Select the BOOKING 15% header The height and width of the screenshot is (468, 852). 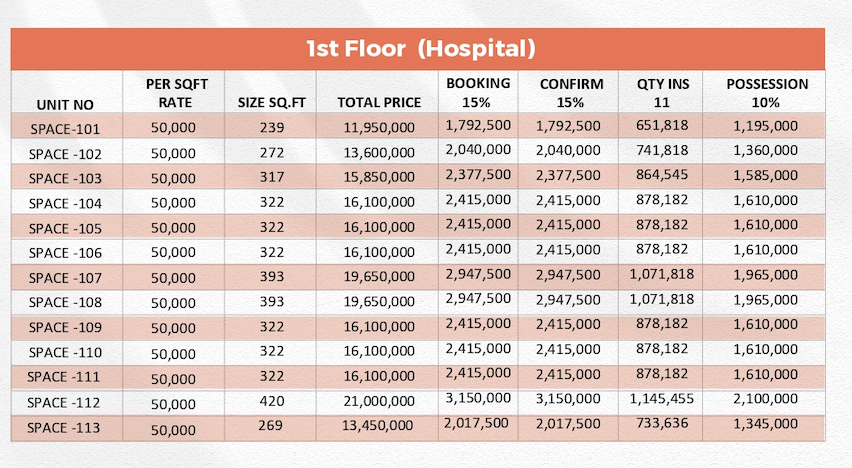pyautogui.click(x=478, y=92)
